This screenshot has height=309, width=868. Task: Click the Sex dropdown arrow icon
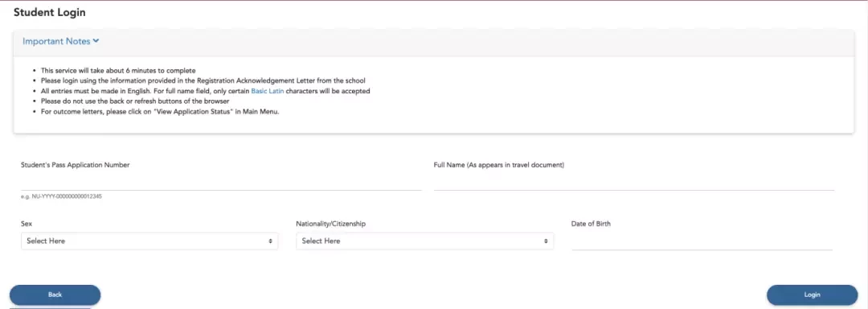[x=270, y=241]
